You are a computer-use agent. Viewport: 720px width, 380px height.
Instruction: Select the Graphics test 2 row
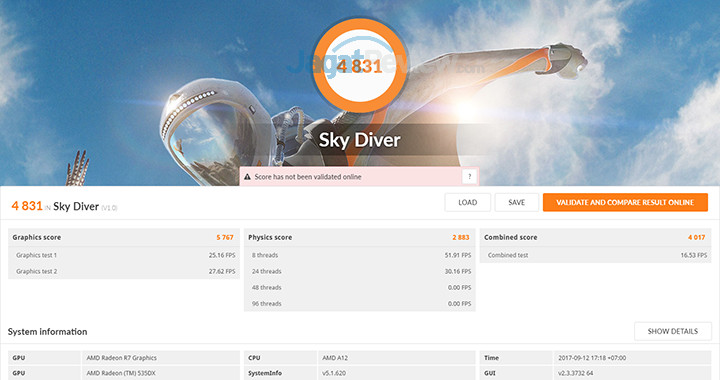pyautogui.click(x=124, y=271)
